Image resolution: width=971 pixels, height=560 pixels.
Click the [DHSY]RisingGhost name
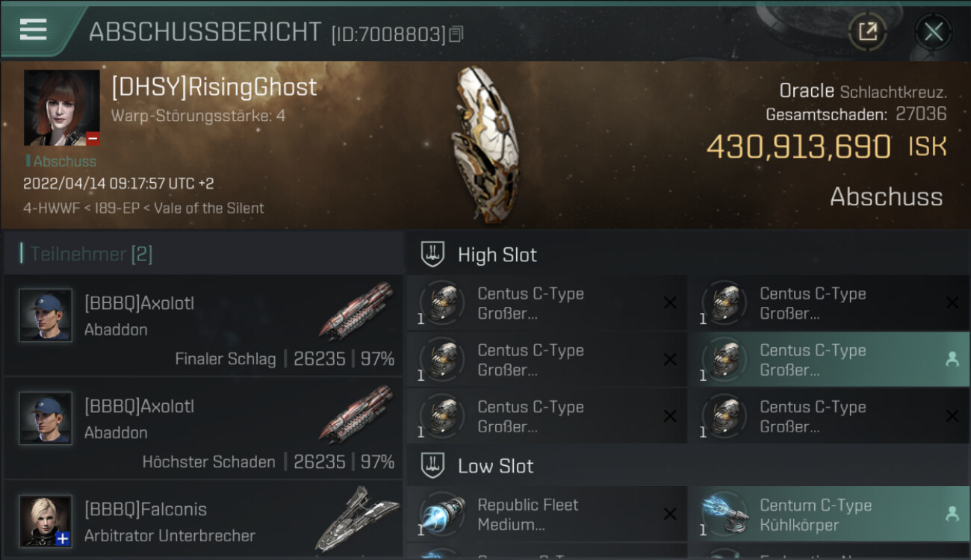pyautogui.click(x=214, y=87)
